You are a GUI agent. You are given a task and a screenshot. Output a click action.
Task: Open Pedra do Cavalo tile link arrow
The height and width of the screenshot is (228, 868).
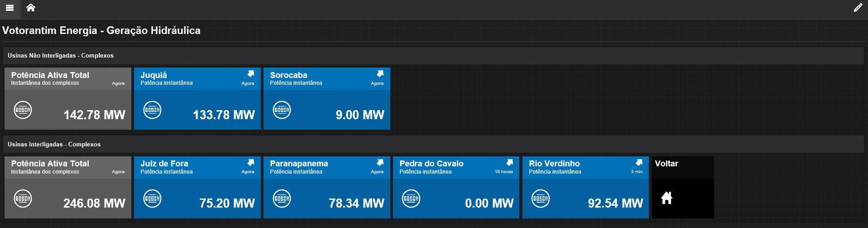click(x=510, y=162)
